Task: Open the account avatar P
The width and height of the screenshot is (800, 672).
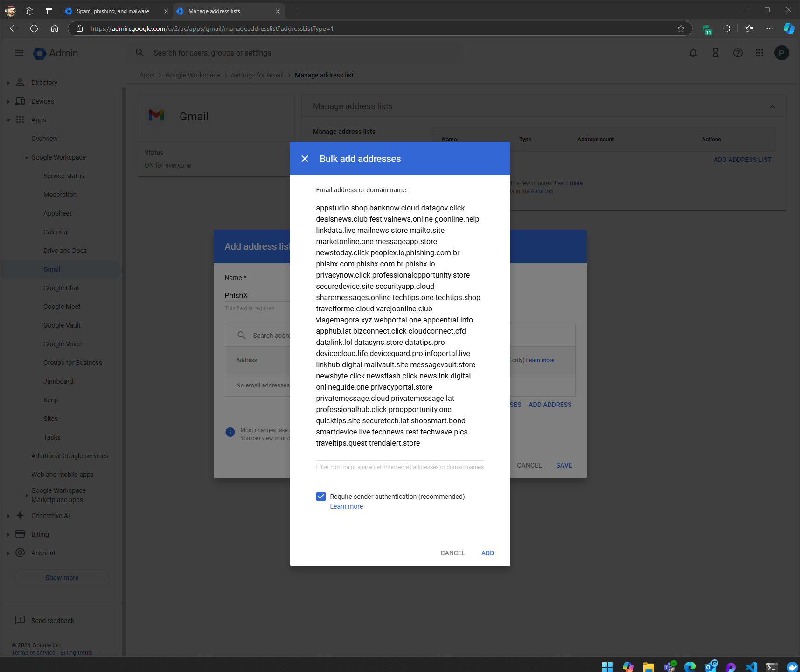Action: pos(782,53)
